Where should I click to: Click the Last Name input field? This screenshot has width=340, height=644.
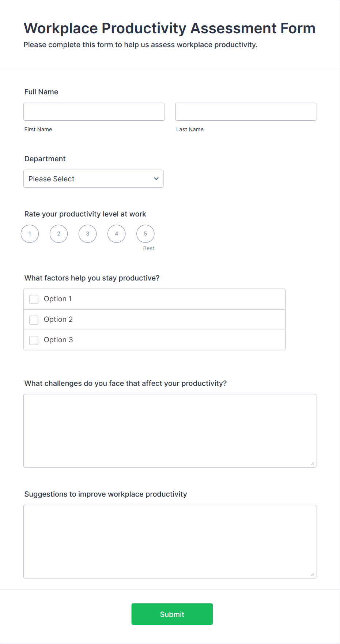coord(245,112)
